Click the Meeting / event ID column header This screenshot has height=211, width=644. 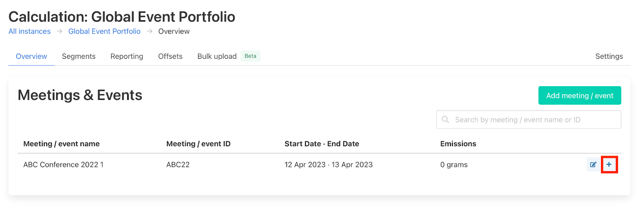198,144
